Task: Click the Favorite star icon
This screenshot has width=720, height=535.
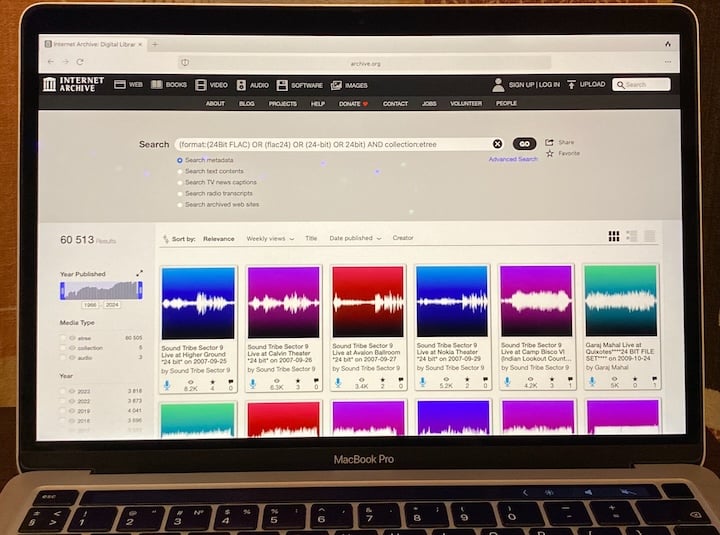Action: pyautogui.click(x=550, y=153)
